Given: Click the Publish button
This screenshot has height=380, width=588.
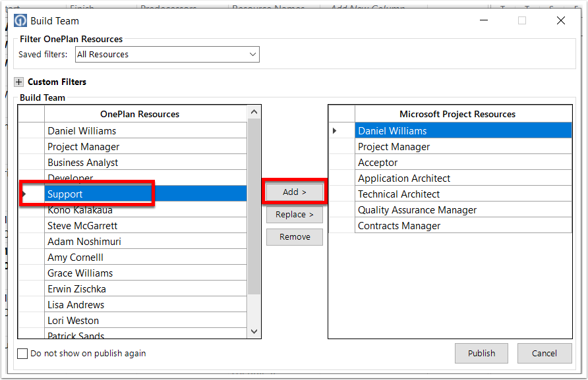Looking at the screenshot, I should (481, 354).
